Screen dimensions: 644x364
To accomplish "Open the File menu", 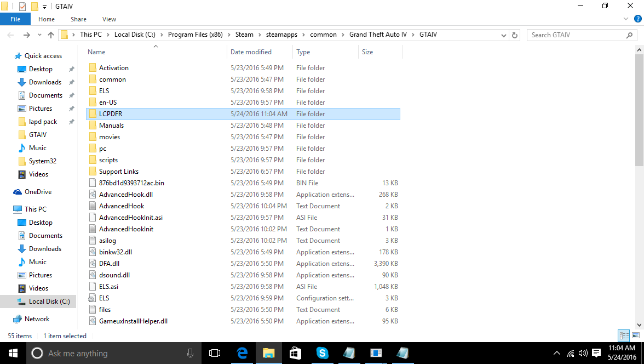I will [15, 19].
